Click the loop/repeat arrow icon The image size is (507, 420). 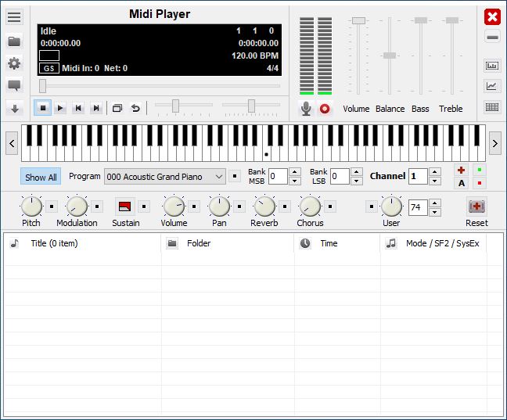tap(135, 108)
